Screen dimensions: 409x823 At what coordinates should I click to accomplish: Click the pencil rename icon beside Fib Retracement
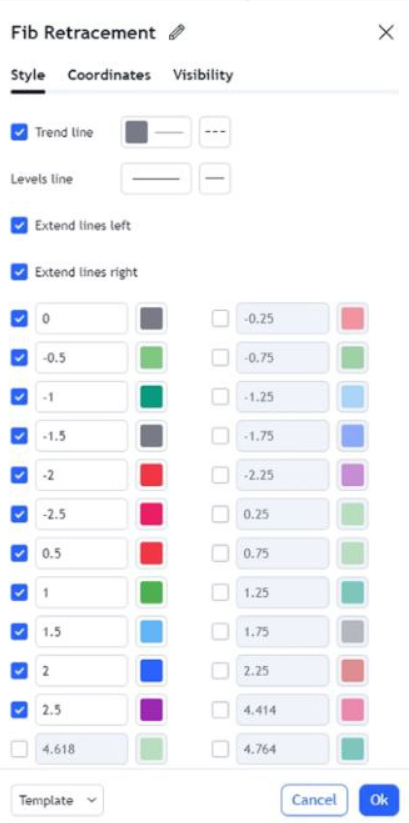(x=177, y=33)
